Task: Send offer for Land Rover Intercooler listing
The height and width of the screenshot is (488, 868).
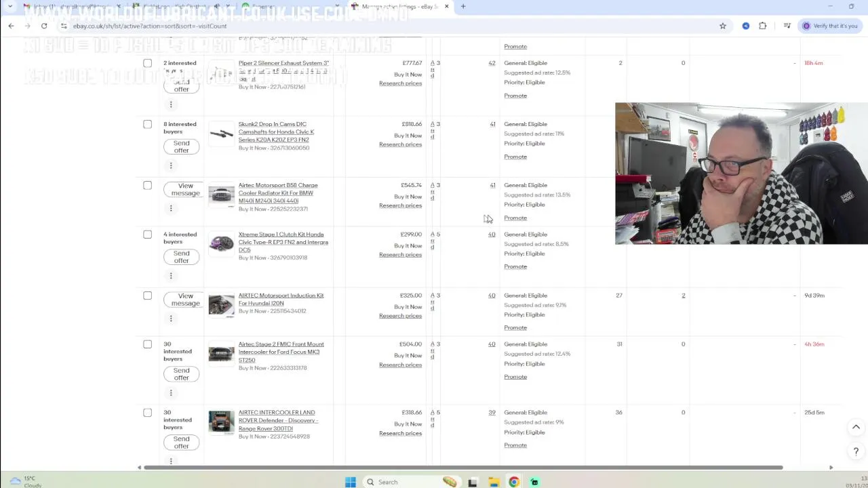Action: coord(181,442)
